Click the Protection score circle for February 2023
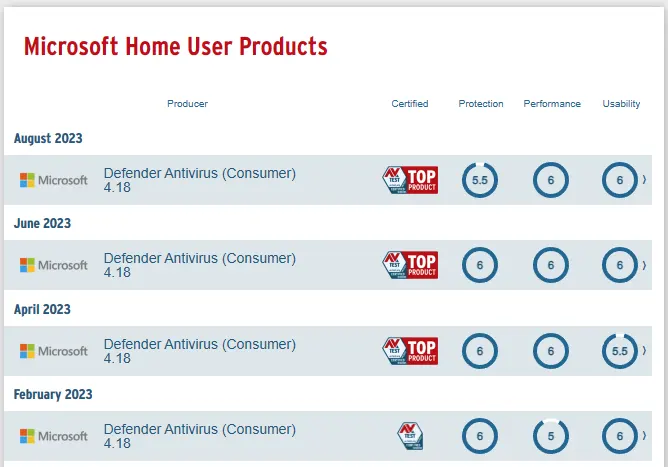The image size is (668, 467). click(x=480, y=436)
